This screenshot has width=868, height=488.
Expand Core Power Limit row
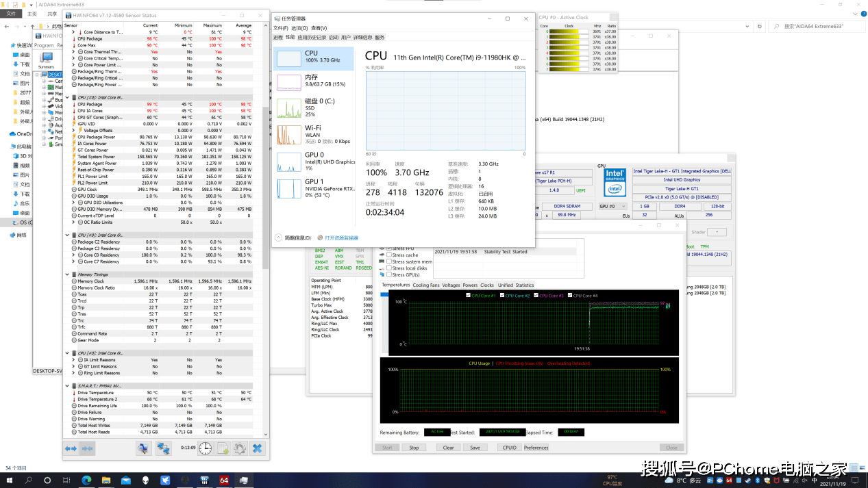(x=75, y=65)
